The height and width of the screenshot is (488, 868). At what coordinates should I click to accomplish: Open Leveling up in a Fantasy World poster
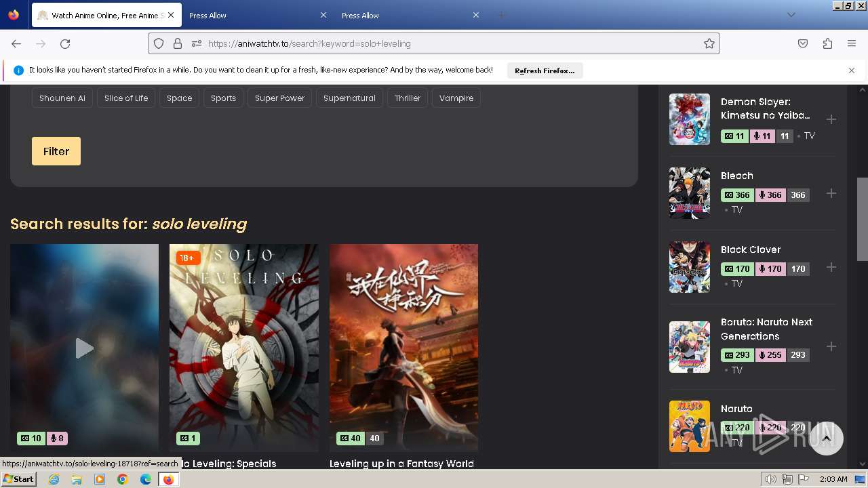(403, 348)
